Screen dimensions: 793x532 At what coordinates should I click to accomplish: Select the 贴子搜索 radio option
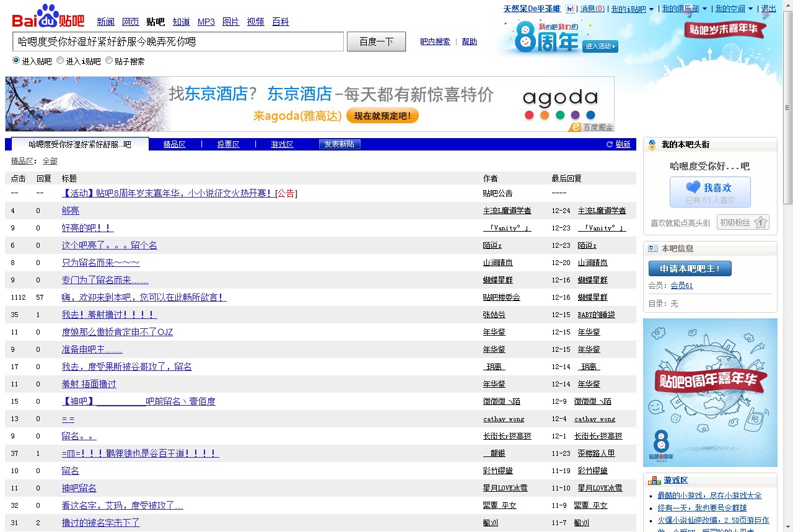pyautogui.click(x=109, y=61)
